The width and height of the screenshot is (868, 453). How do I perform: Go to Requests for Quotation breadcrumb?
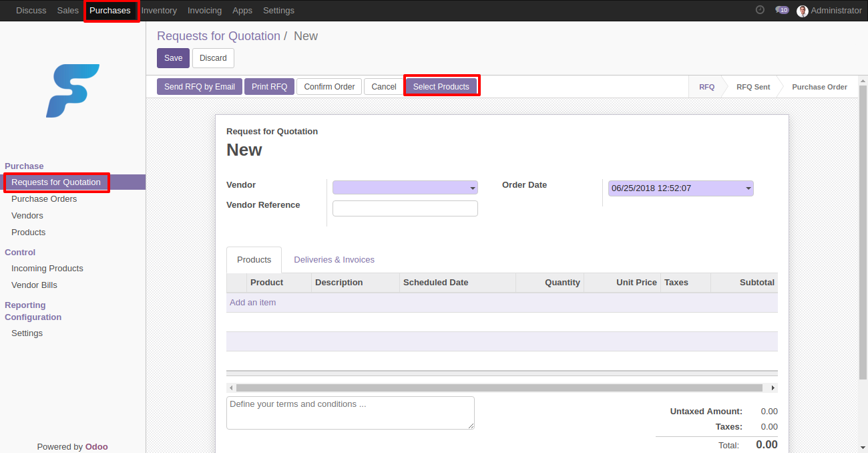tap(218, 36)
